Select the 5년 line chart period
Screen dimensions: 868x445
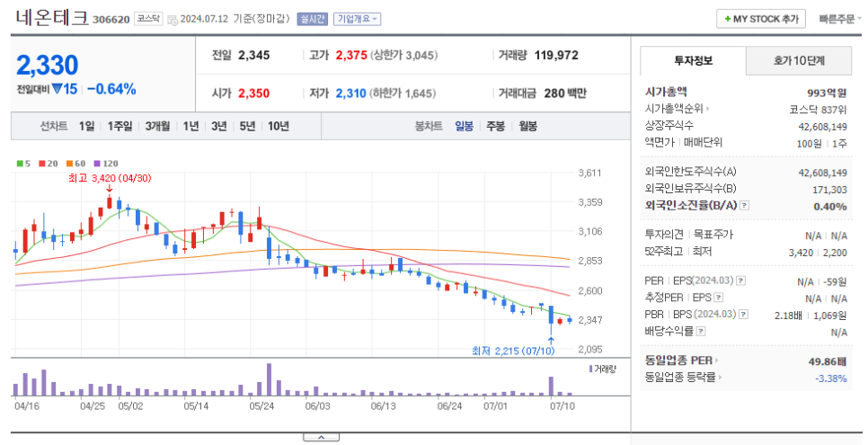247,127
